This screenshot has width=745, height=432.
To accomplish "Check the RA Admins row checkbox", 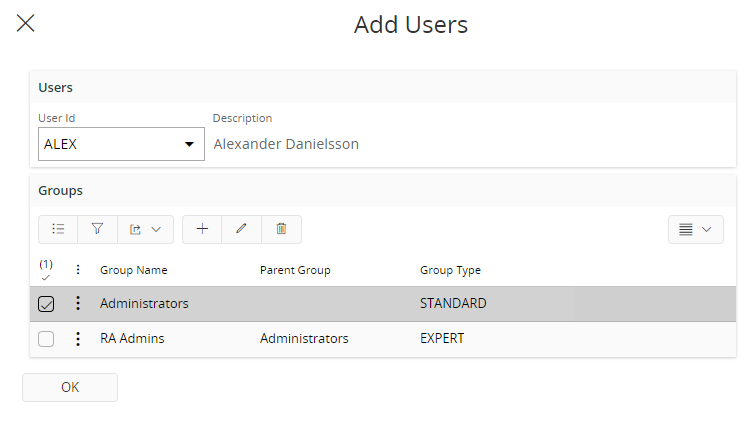I will 46,339.
